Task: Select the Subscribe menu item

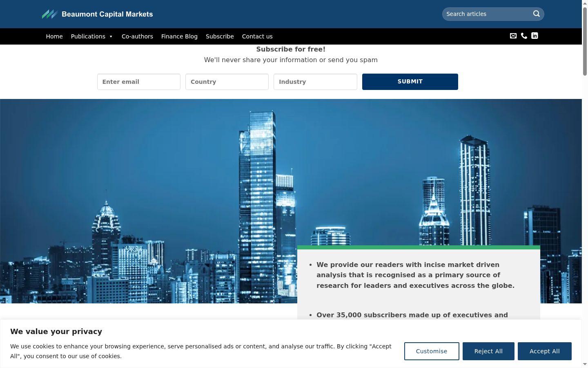Action: click(x=220, y=36)
